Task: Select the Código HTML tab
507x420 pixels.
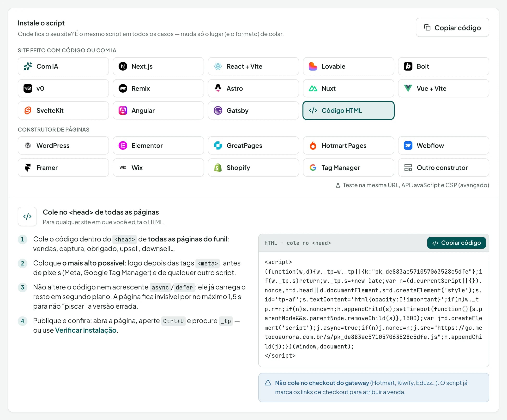Action: pyautogui.click(x=348, y=110)
